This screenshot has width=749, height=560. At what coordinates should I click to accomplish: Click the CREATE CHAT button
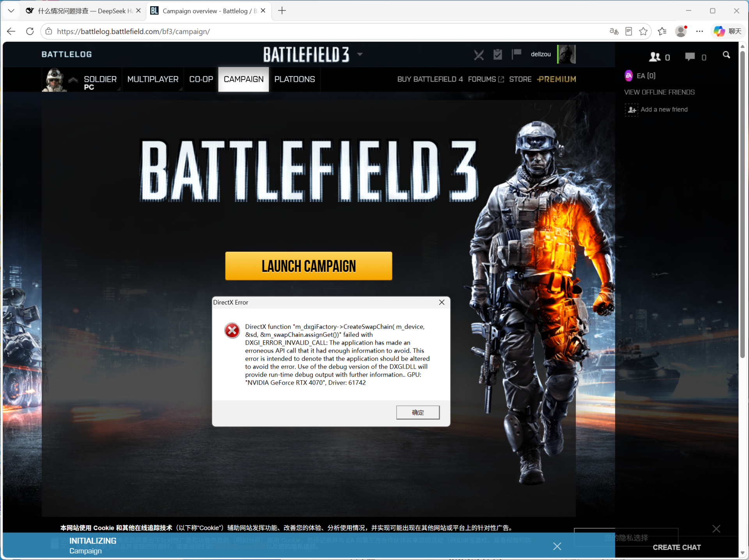(x=677, y=548)
